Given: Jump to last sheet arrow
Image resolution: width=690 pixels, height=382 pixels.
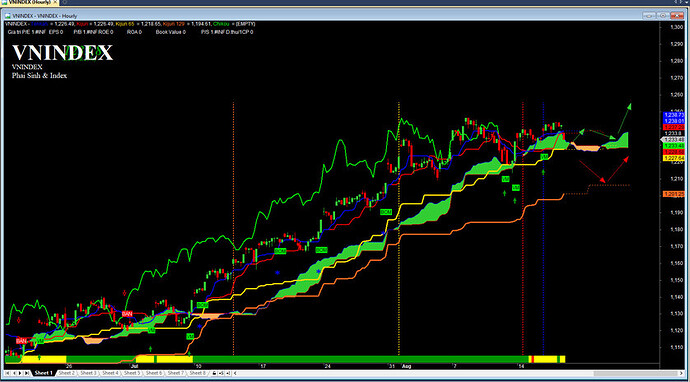Looking at the screenshot, I should click(x=27, y=373).
